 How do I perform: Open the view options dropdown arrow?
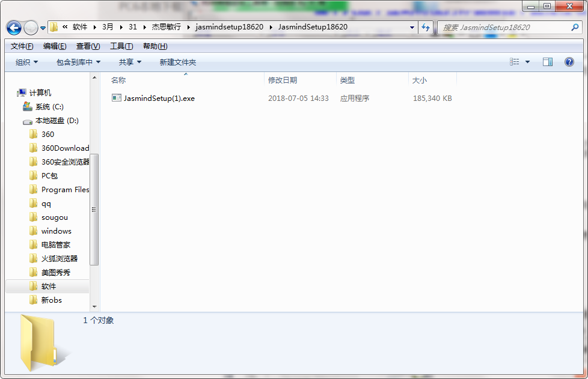click(x=528, y=62)
